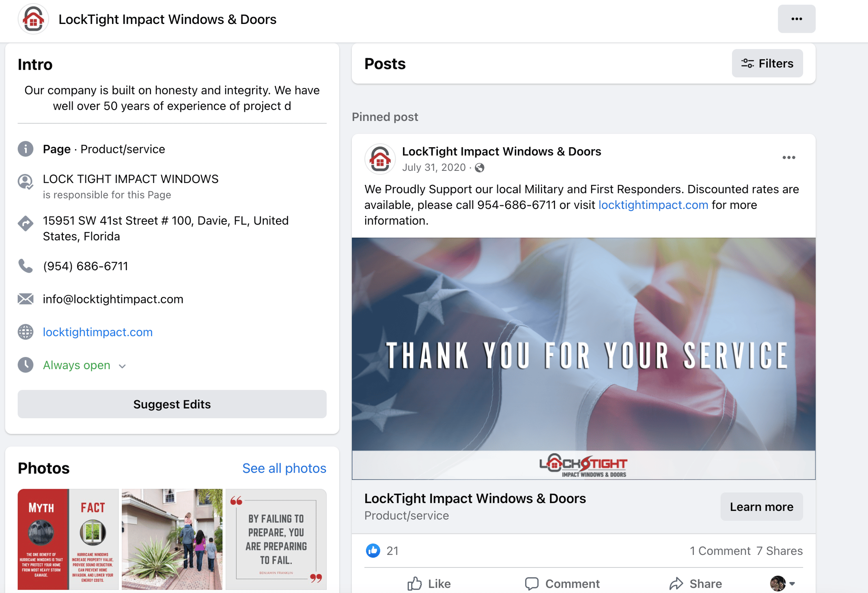Click the post author's LockTight avatar
868x593 pixels.
[380, 159]
